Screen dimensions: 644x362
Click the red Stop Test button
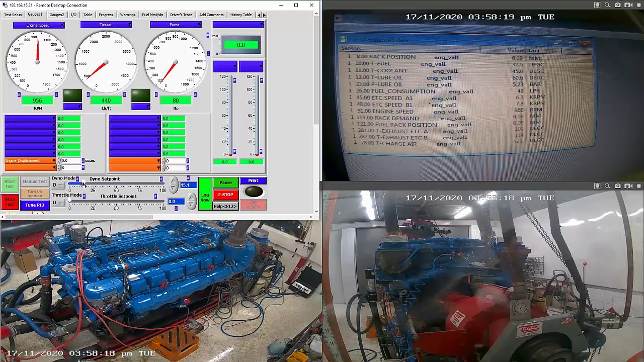point(10,202)
